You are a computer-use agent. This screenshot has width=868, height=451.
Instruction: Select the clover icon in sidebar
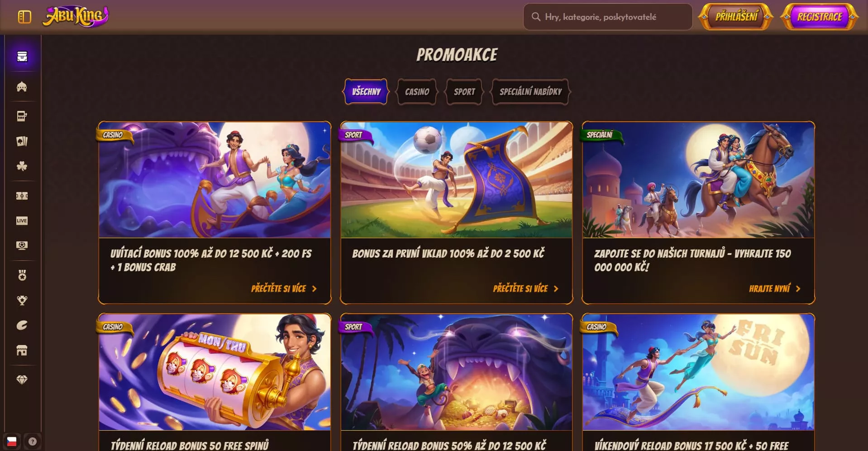pos(22,166)
